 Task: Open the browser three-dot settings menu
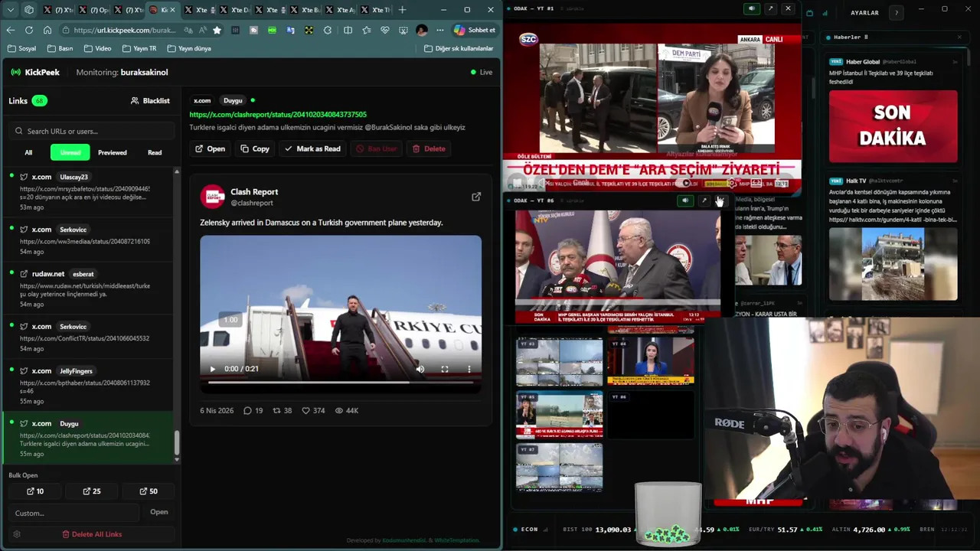(439, 30)
